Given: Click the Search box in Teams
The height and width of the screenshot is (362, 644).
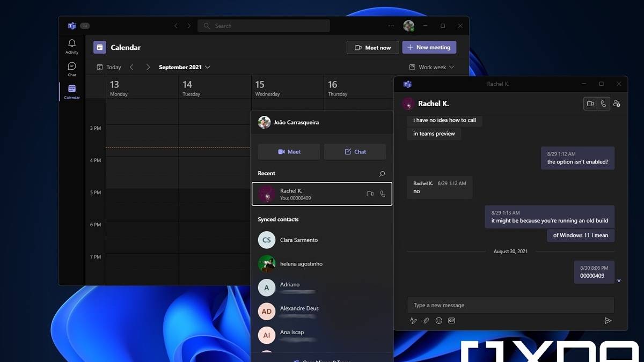Looking at the screenshot, I should point(264,26).
